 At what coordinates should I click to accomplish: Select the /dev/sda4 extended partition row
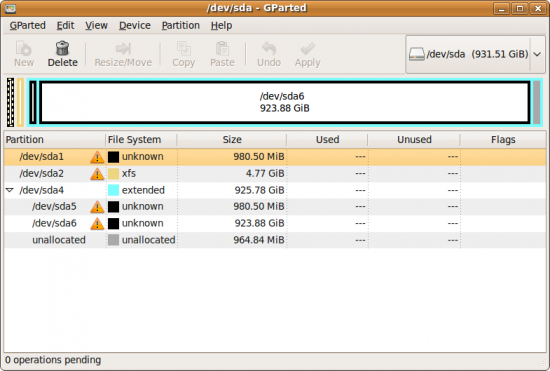(275, 190)
